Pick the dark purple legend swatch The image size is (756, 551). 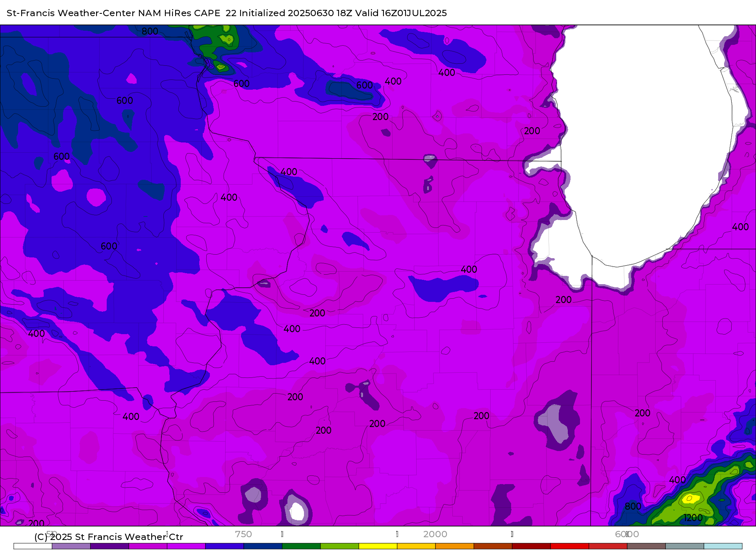click(x=109, y=546)
